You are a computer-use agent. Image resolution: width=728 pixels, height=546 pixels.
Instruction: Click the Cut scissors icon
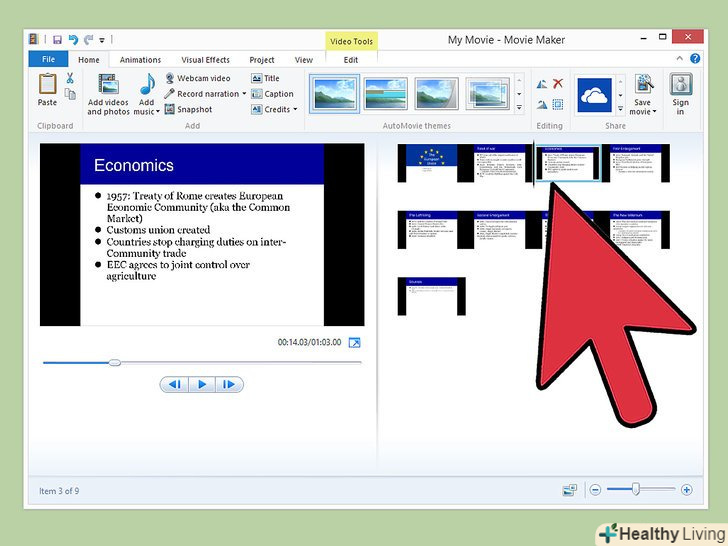(x=70, y=78)
